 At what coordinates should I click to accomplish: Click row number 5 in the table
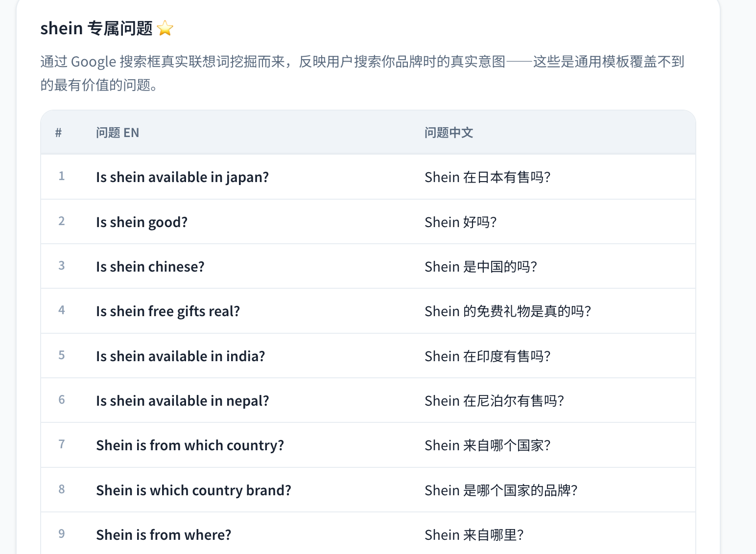(62, 355)
